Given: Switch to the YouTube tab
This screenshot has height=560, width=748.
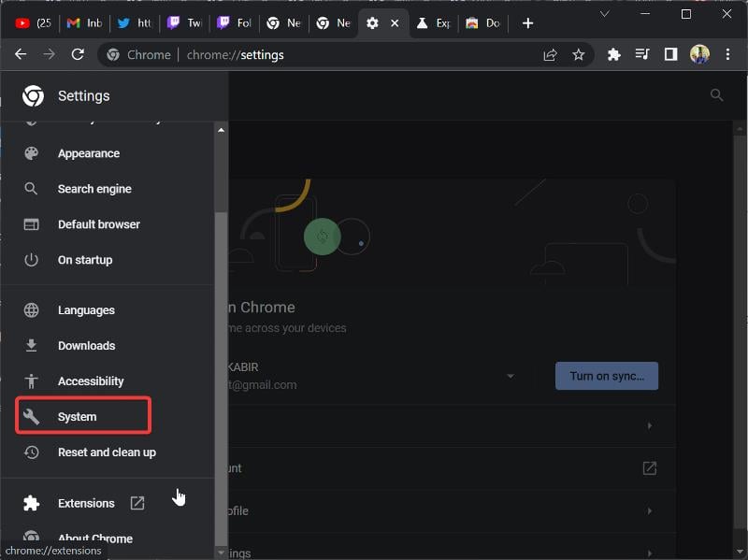Looking at the screenshot, I should pyautogui.click(x=33, y=22).
